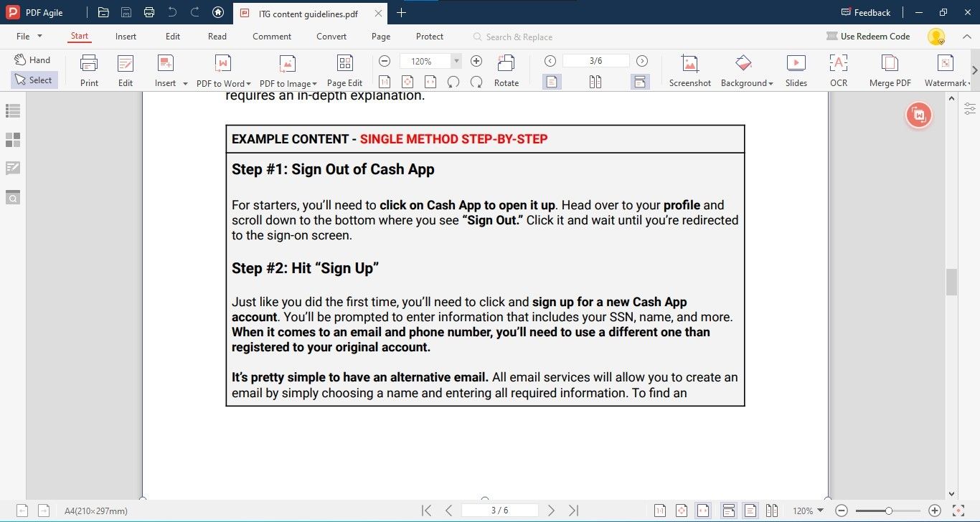This screenshot has height=522, width=980.
Task: Open the Feedback dialog
Action: (x=866, y=12)
